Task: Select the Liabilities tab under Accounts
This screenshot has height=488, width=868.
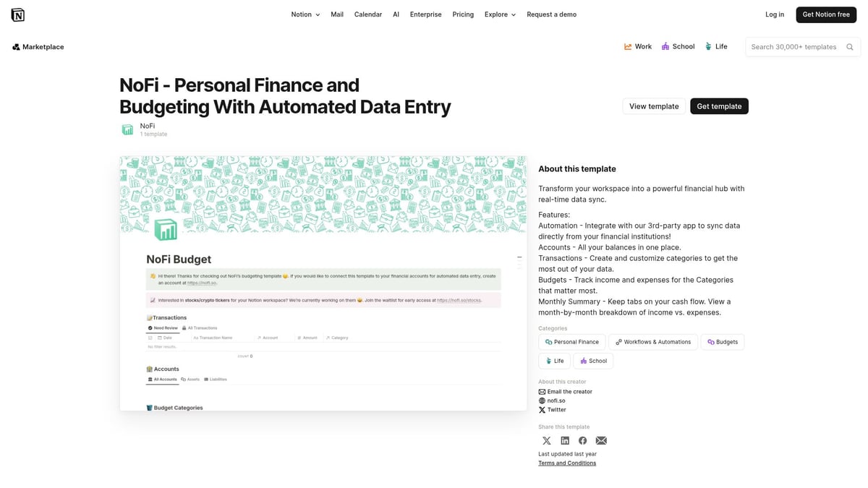Action: pyautogui.click(x=216, y=379)
